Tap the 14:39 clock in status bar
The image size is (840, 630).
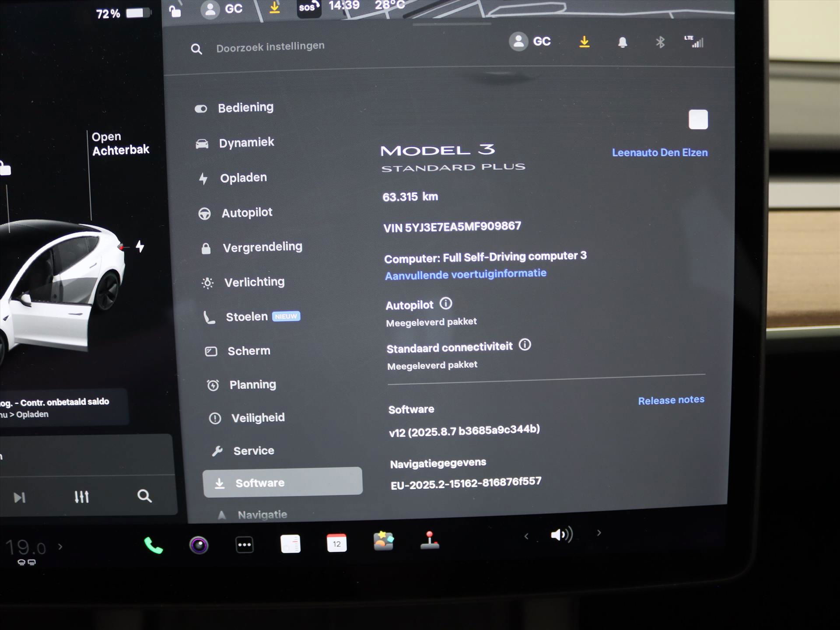coord(344,5)
